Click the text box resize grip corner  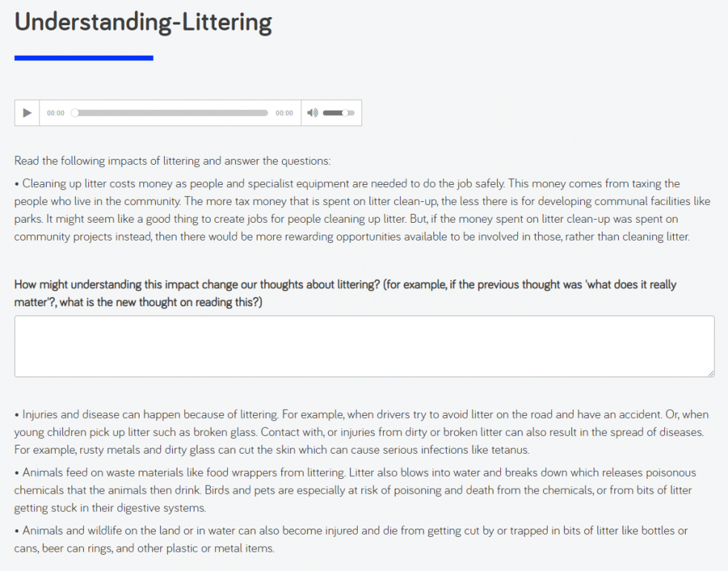[x=711, y=373]
